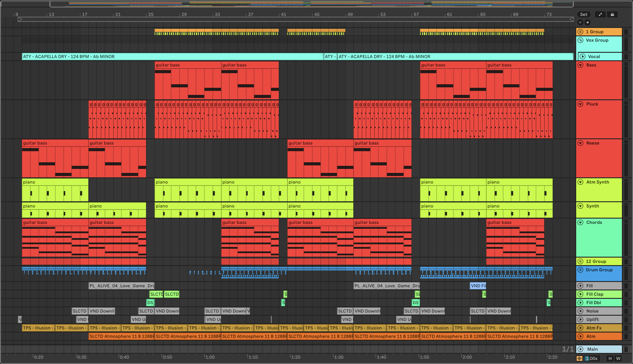The height and width of the screenshot is (364, 633).
Task: Click the Main track play icon
Action: pyautogui.click(x=580, y=349)
